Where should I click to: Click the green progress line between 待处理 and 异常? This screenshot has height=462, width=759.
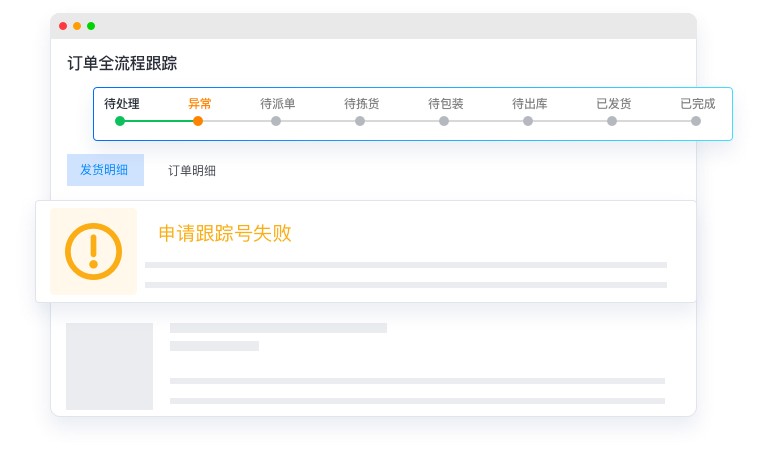click(x=158, y=121)
